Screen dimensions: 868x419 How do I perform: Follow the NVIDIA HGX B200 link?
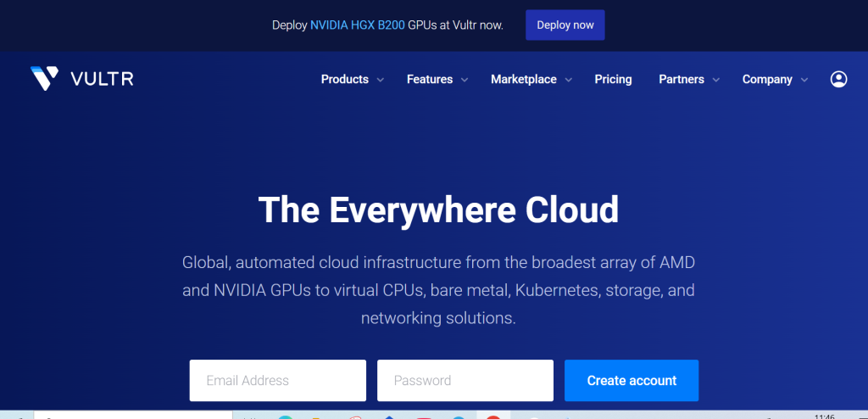coord(358,25)
